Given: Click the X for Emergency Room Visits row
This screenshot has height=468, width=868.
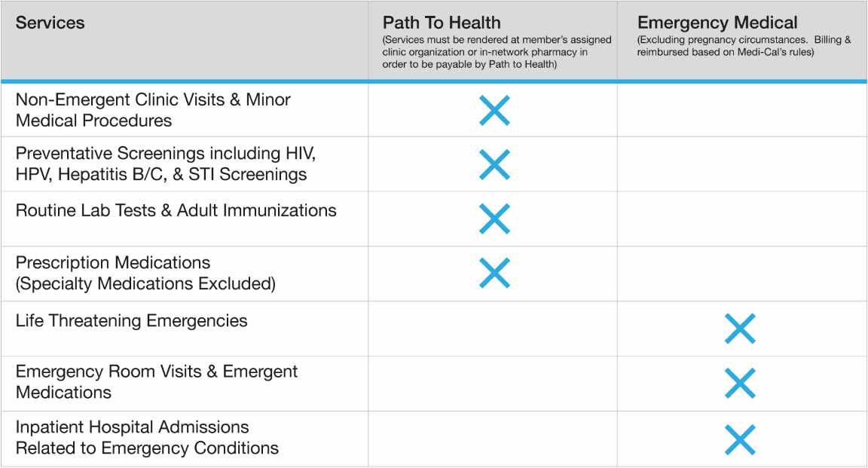Looking at the screenshot, I should [739, 384].
